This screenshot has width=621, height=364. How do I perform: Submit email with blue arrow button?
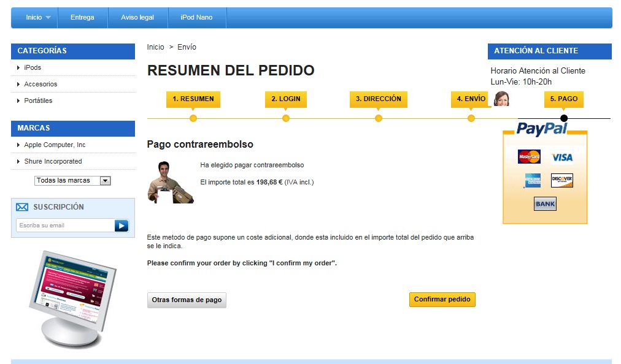[121, 226]
